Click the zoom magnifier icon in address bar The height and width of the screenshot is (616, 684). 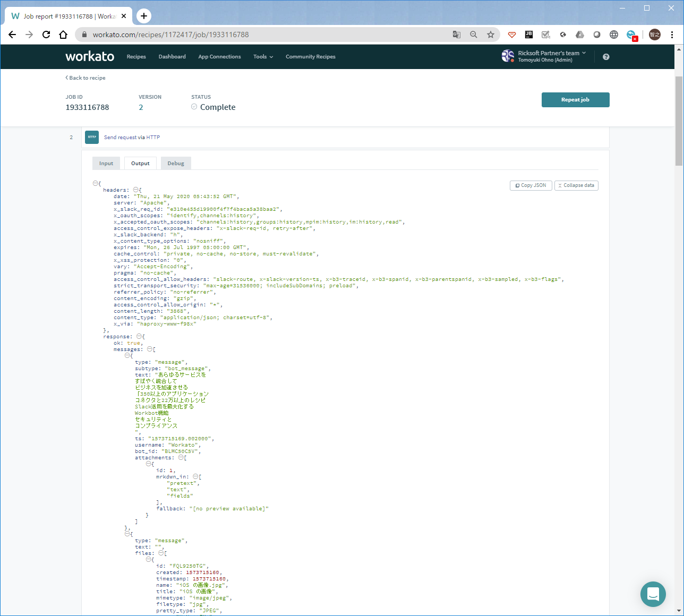point(474,35)
